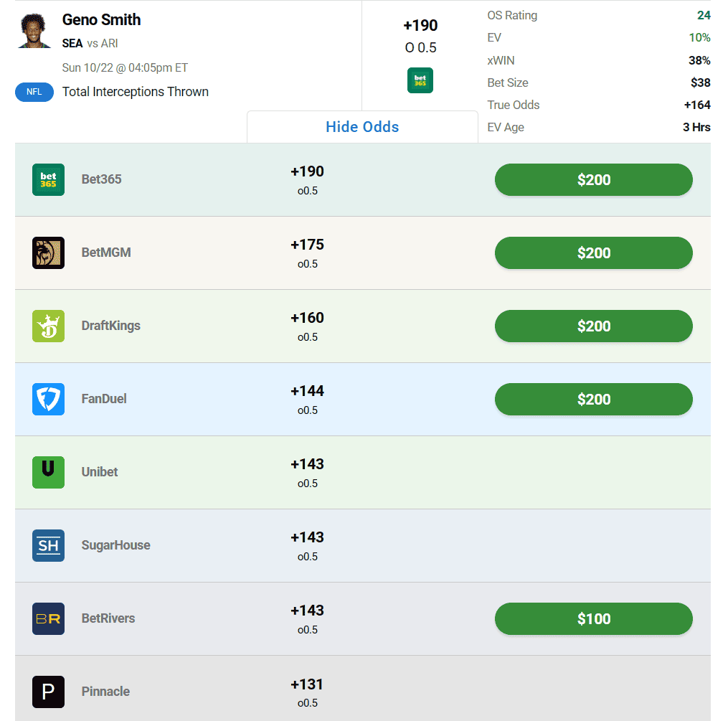Click the small Bet365 icon under +190
Image resolution: width=728 pixels, height=721 pixels.
click(x=420, y=80)
